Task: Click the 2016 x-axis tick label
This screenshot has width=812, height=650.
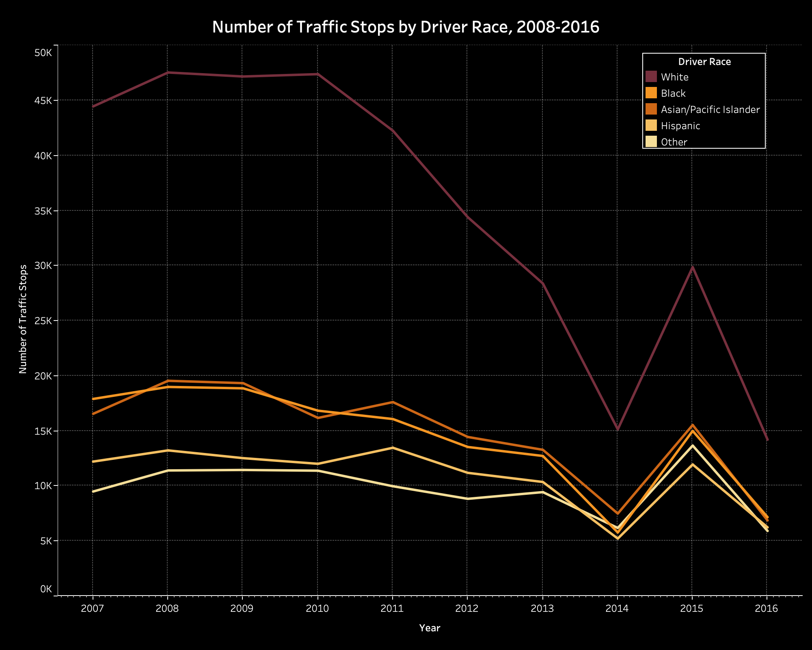Action: tap(767, 609)
